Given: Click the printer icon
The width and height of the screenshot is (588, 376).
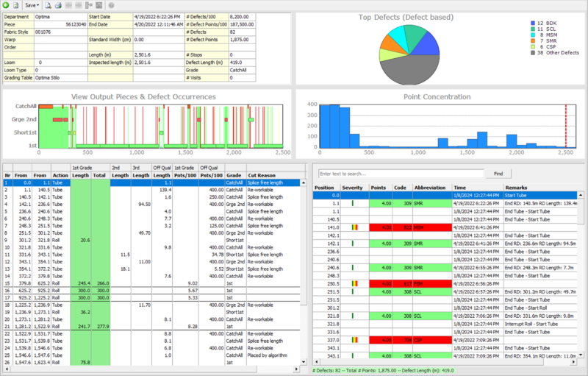Looking at the screenshot, I should point(58,5).
